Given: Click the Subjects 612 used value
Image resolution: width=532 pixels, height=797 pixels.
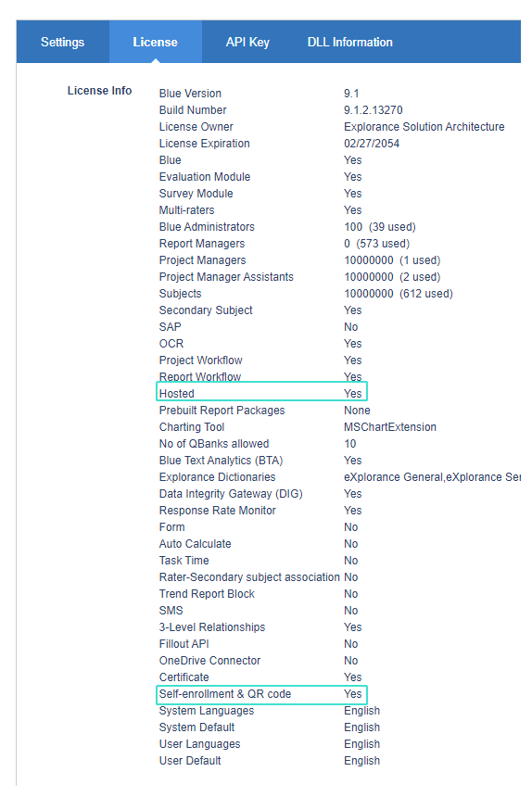Looking at the screenshot, I should coord(425,294).
